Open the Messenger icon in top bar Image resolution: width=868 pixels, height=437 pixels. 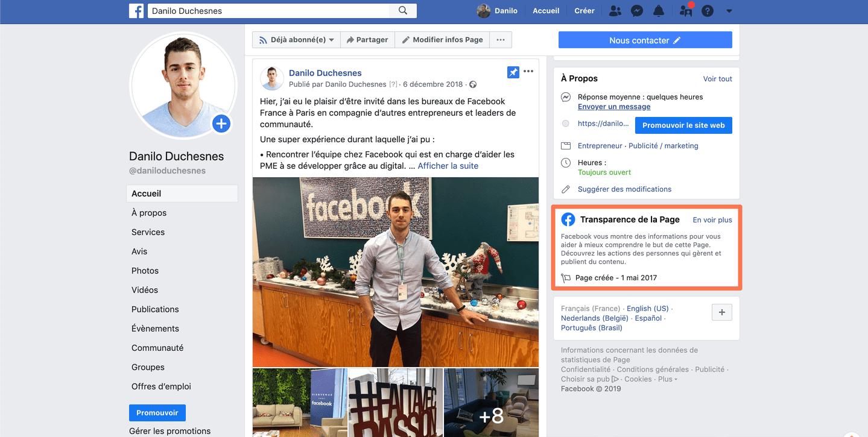(x=636, y=11)
